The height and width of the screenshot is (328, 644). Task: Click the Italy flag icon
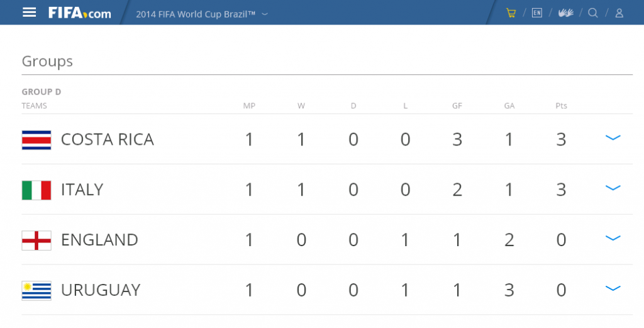coord(36,190)
